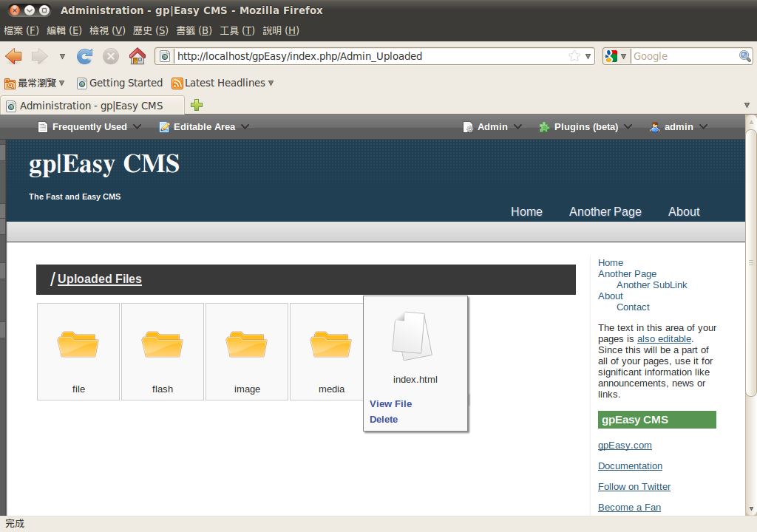Click the green Plugins puzzle icon
This screenshot has height=532, width=757.
coord(544,127)
